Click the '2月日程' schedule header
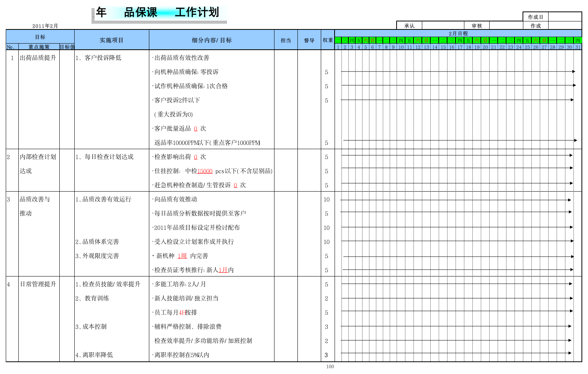The height and width of the screenshot is (374, 588). pos(458,34)
